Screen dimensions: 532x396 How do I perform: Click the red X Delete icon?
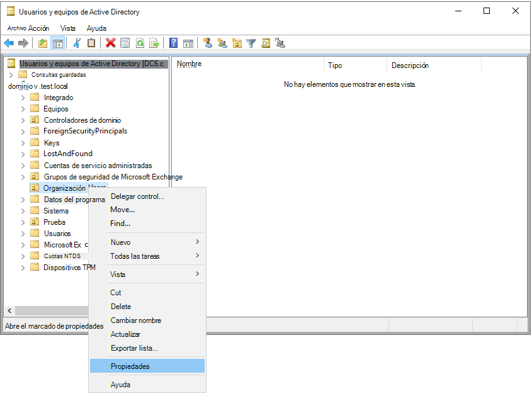tap(110, 43)
